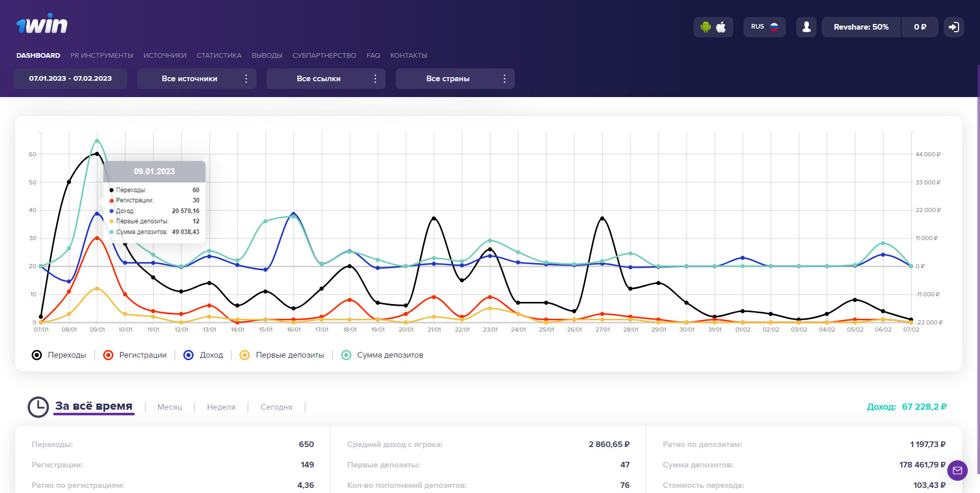This screenshot has height=493, width=980.
Task: Open the КОНТАКТЫ menu item
Action: (409, 56)
